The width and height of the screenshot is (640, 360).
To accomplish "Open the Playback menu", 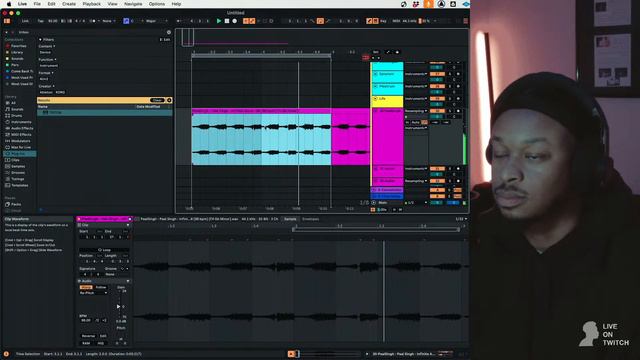I will tap(91, 4).
